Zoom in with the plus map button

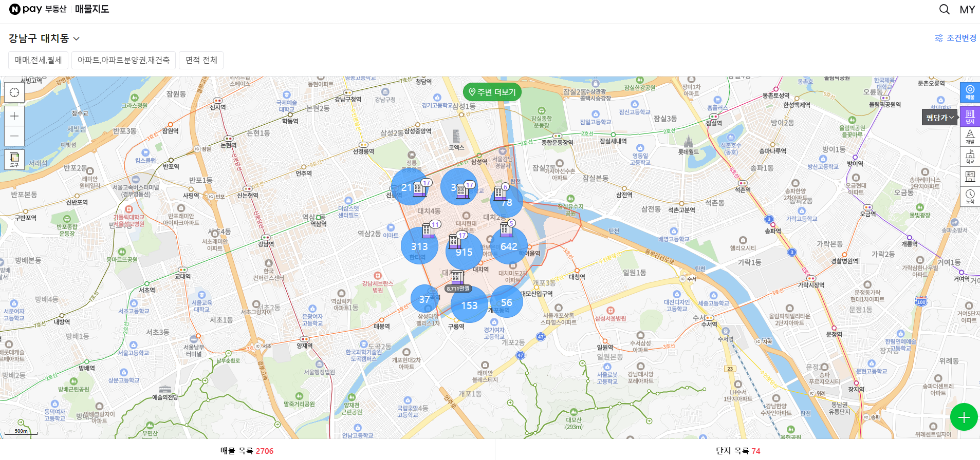14,116
